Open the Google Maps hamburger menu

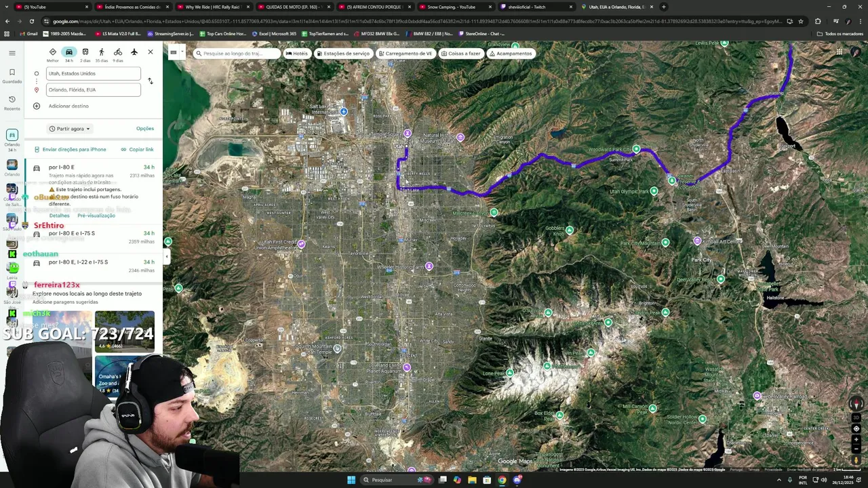pos(12,53)
